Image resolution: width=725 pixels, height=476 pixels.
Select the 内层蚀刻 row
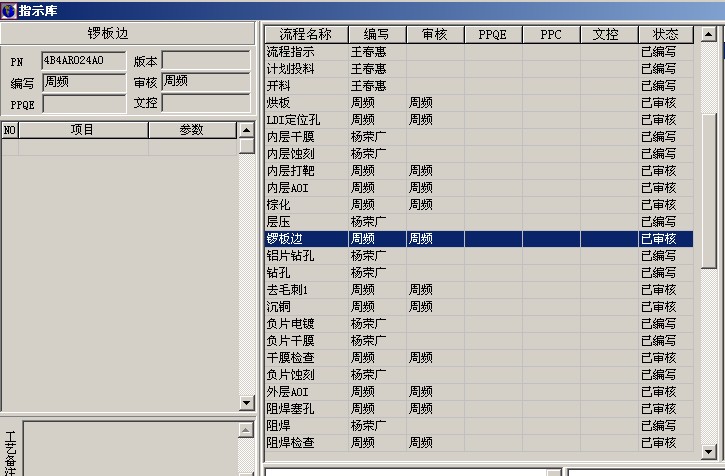pyautogui.click(x=479, y=154)
